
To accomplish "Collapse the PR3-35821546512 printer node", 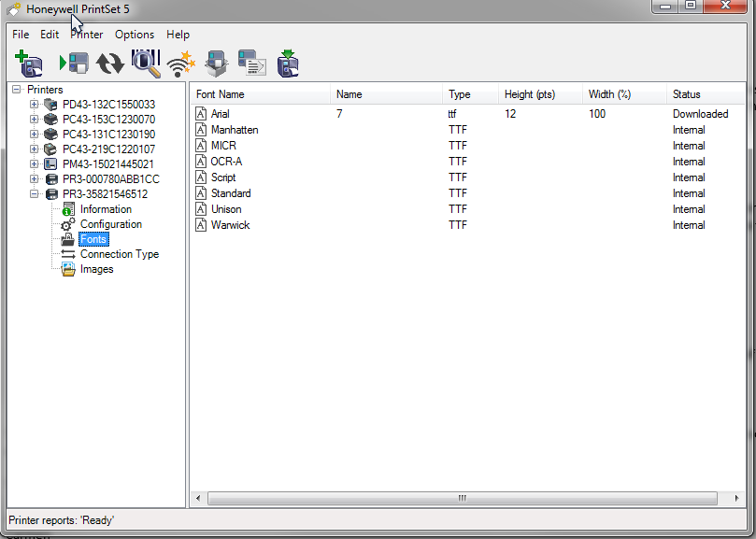I will [34, 193].
